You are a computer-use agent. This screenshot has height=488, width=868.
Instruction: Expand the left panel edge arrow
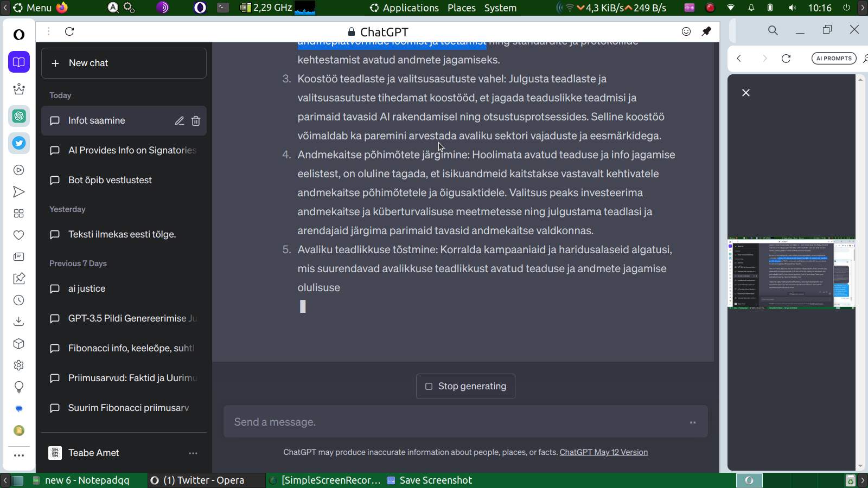5,8
